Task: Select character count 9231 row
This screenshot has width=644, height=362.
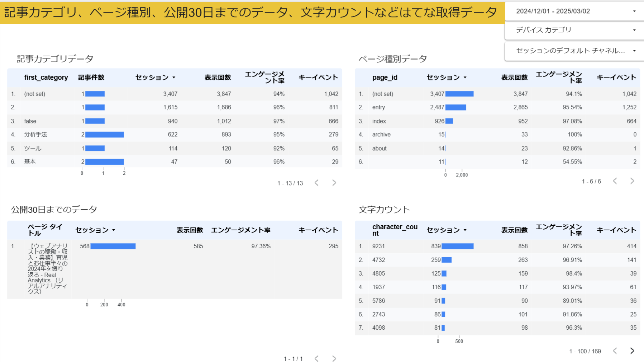Action: tap(497, 246)
